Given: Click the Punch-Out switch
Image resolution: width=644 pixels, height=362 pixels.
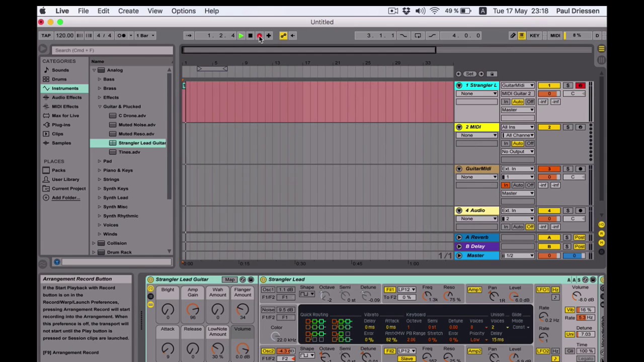Looking at the screenshot, I should pos(432,36).
